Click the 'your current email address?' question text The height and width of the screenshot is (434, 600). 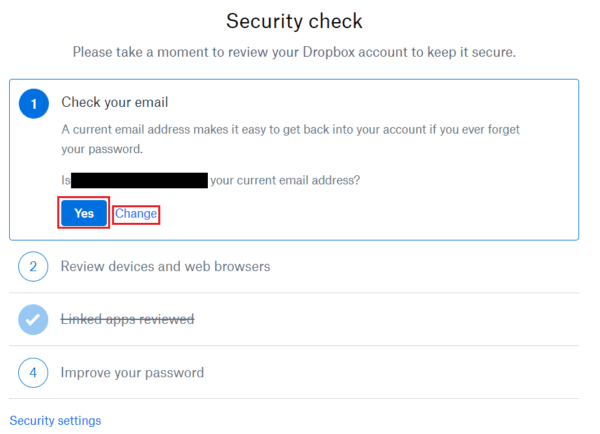pos(285,181)
